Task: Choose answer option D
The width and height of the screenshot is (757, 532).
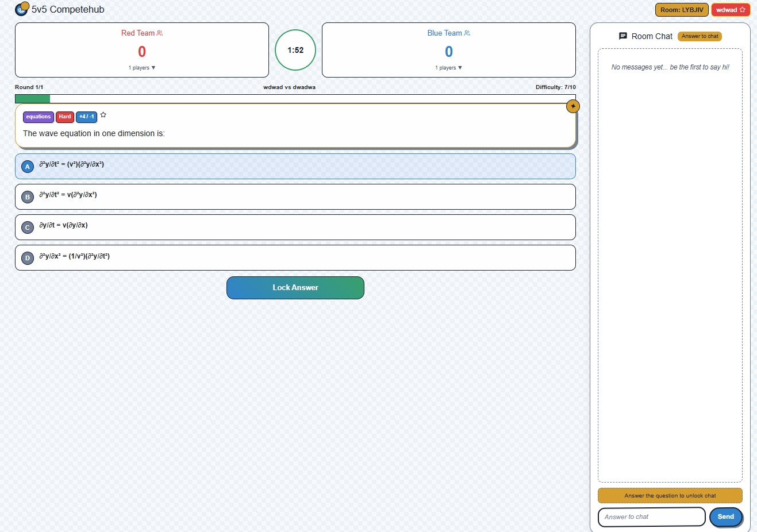Action: tap(295, 257)
